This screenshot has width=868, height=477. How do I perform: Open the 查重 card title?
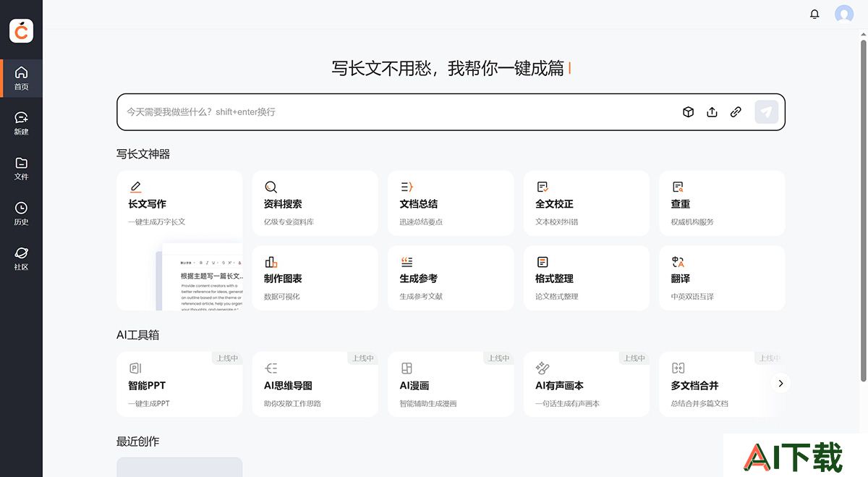click(680, 204)
